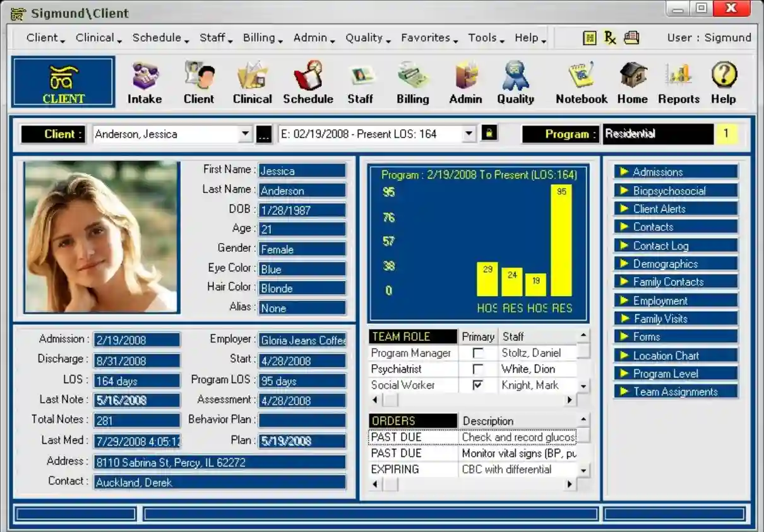Image resolution: width=764 pixels, height=532 pixels.
Task: Open the Notebook icon
Action: pos(580,81)
